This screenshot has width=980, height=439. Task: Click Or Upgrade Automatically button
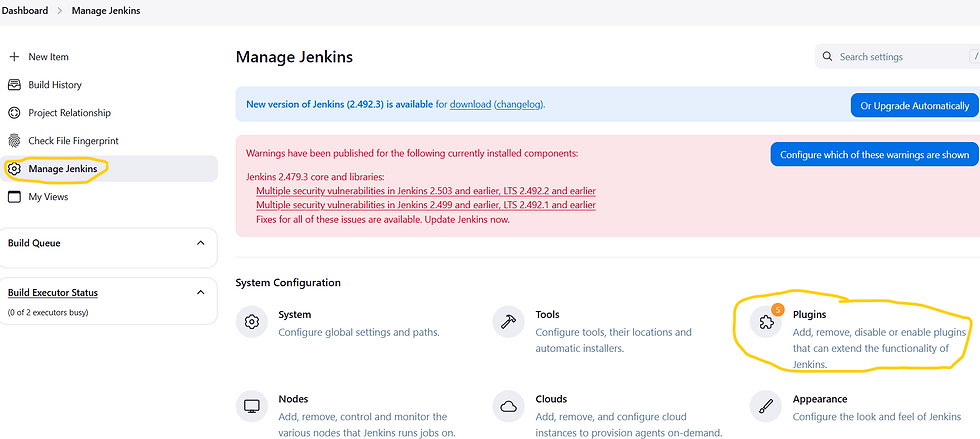[914, 106]
